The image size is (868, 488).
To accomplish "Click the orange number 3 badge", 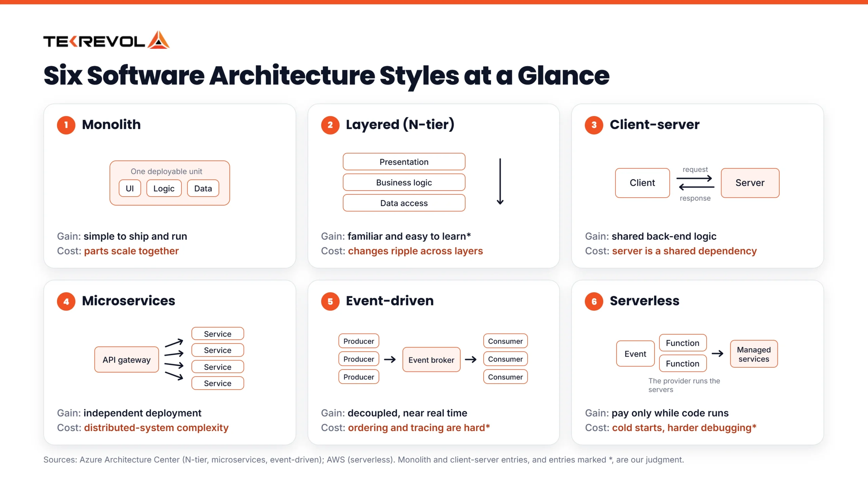I will click(594, 125).
